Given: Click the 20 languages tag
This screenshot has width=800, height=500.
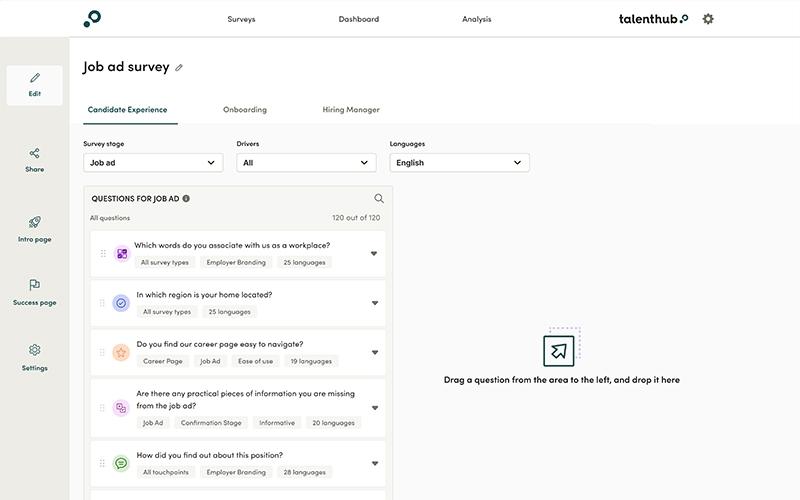Looking at the screenshot, I should (334, 423).
